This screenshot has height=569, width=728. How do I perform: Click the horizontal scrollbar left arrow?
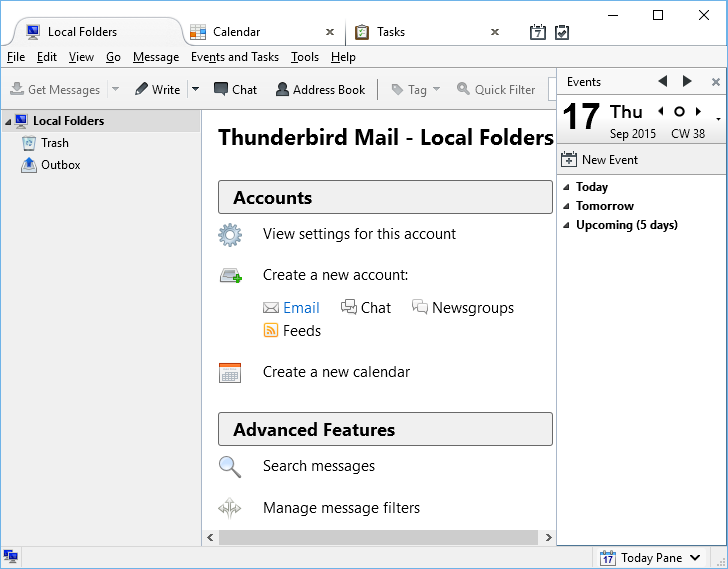[x=210, y=537]
